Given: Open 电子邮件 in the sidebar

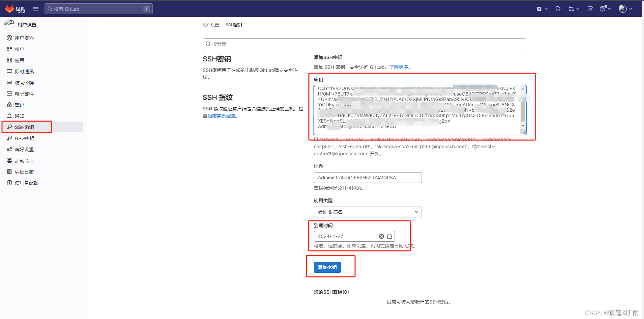Looking at the screenshot, I should (43, 94).
